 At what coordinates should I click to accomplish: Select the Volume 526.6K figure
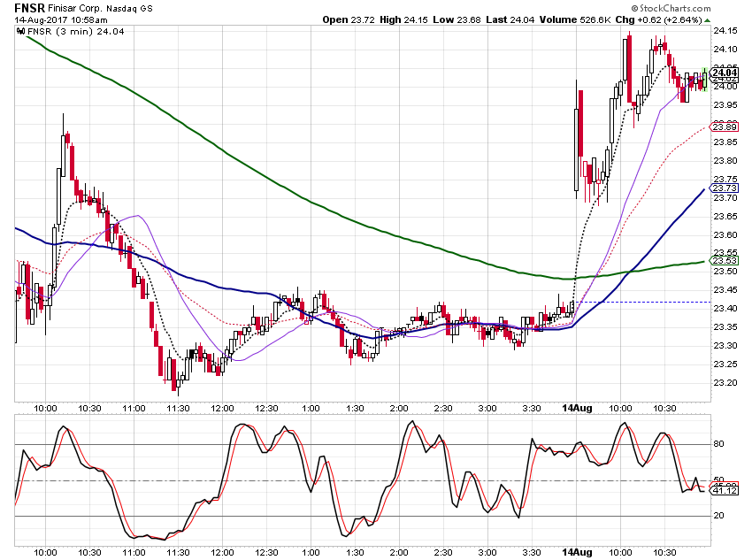[575, 19]
